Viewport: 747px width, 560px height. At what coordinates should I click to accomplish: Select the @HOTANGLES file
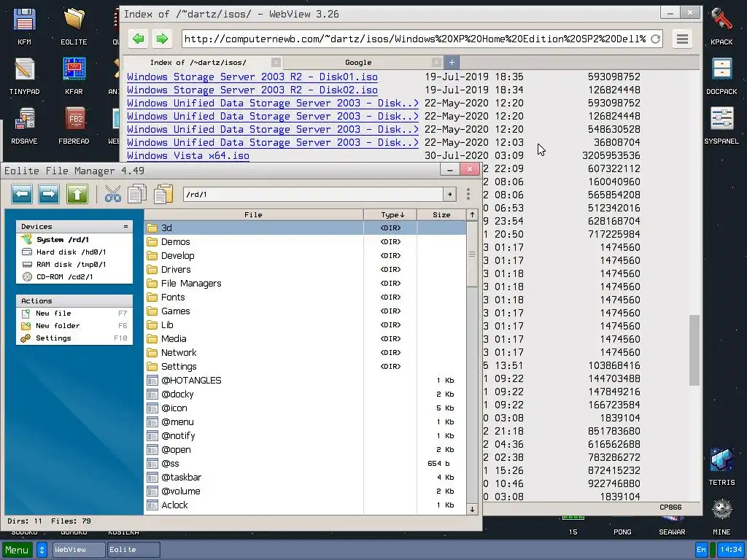pos(305,380)
